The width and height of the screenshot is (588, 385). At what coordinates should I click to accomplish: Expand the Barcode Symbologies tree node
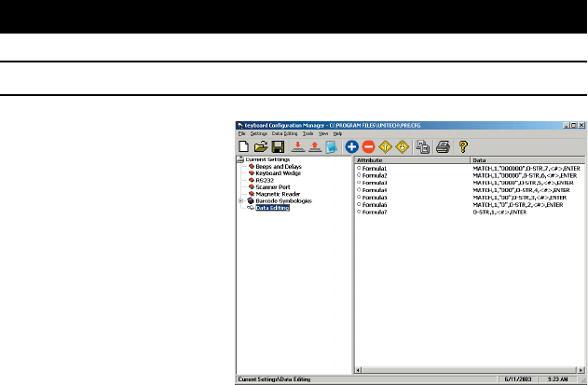(241, 201)
